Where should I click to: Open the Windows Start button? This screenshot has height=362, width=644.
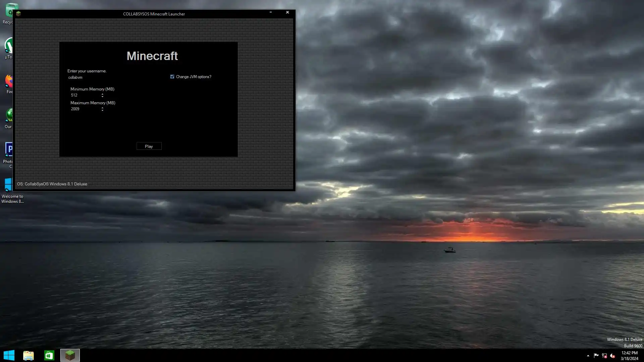pyautogui.click(x=9, y=355)
